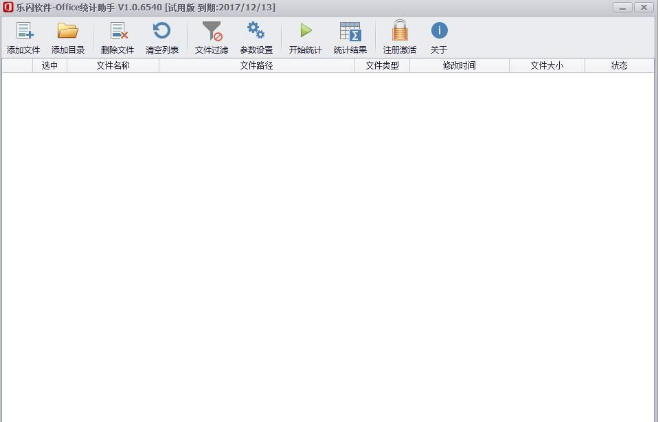Open 统计结果 sigma table icon

[x=350, y=31]
